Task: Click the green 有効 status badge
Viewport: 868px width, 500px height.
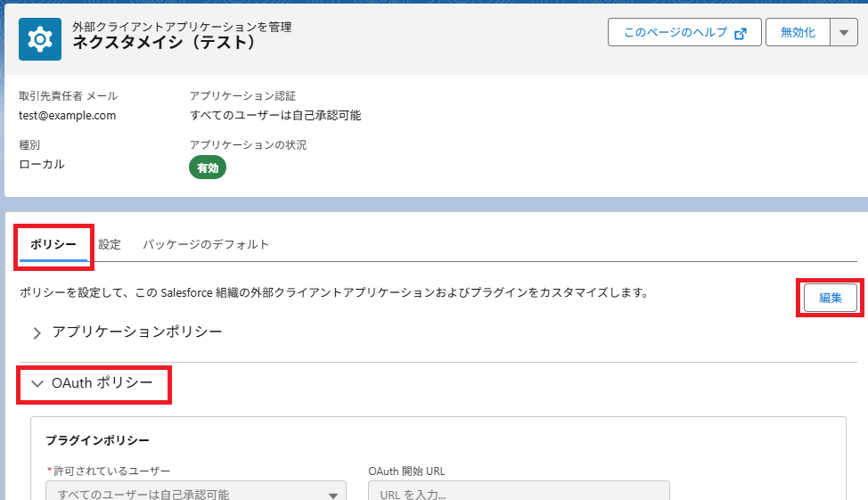Action: [x=208, y=168]
